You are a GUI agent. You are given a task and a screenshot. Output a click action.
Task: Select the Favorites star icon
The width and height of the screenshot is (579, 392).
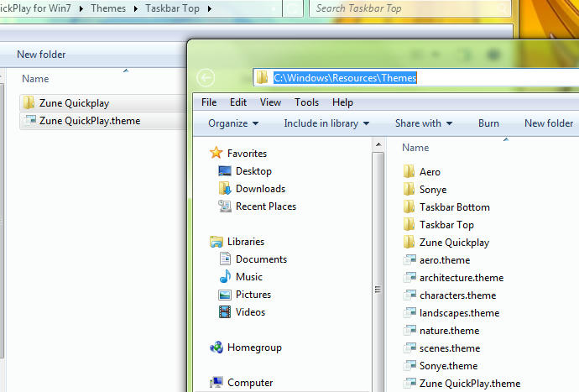pyautogui.click(x=216, y=153)
